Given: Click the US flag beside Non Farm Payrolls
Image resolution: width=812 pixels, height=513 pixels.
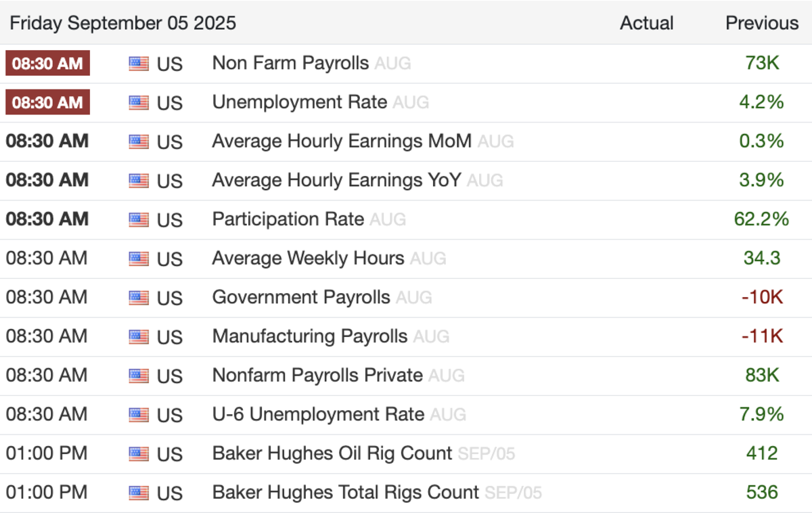Looking at the screenshot, I should 138,64.
